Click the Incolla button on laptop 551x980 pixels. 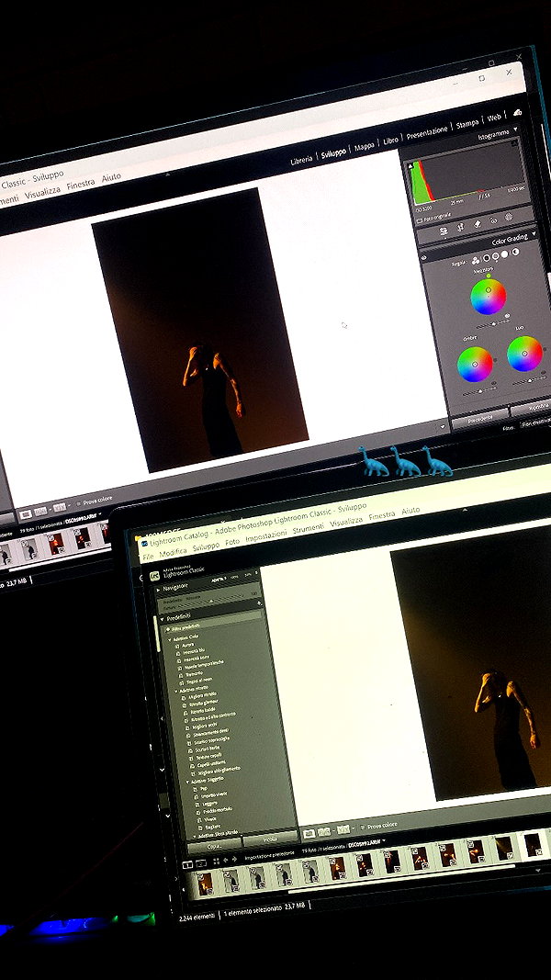tap(271, 839)
